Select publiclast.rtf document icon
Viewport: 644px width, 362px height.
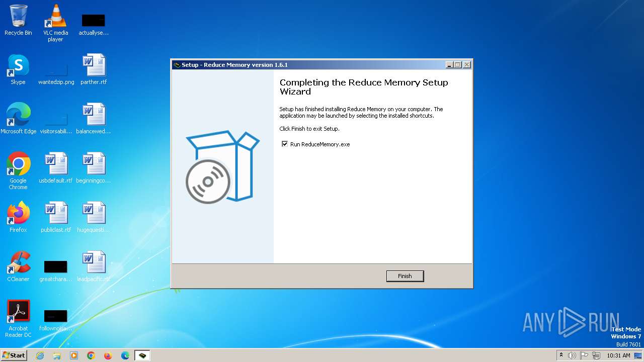56,217
